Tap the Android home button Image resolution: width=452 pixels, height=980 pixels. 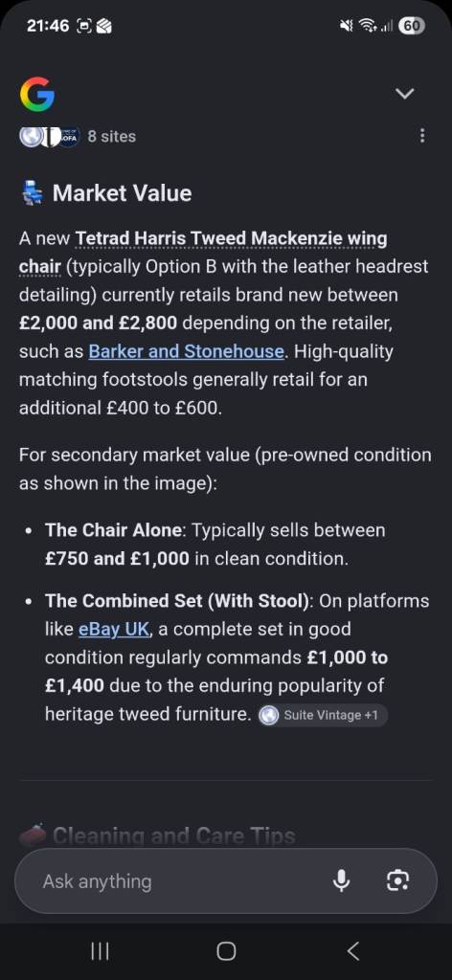[x=226, y=951]
